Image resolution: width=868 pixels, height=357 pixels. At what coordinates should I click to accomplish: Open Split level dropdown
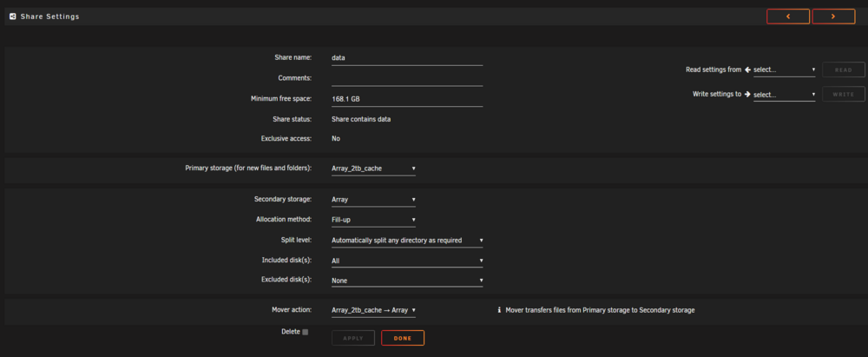click(x=407, y=241)
